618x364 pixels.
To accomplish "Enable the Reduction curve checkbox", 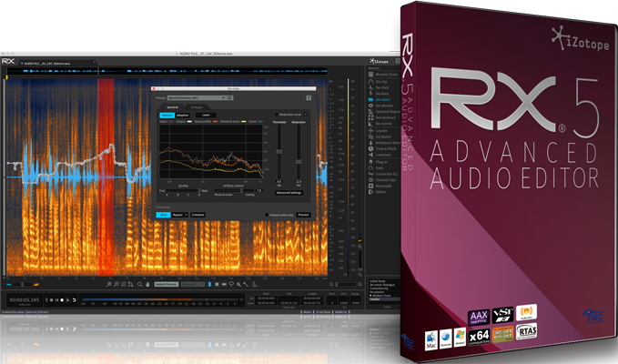I will pos(277,115).
